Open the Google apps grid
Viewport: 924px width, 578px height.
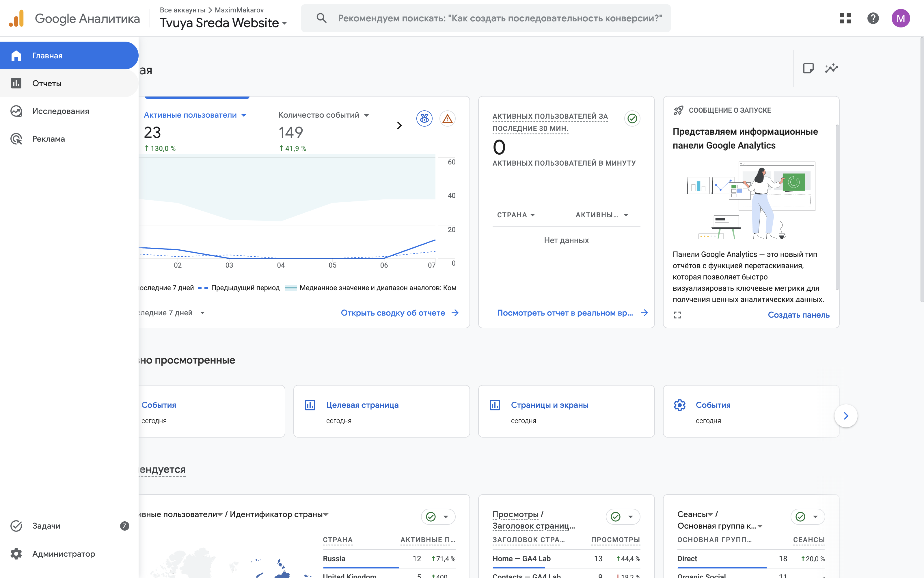845,18
